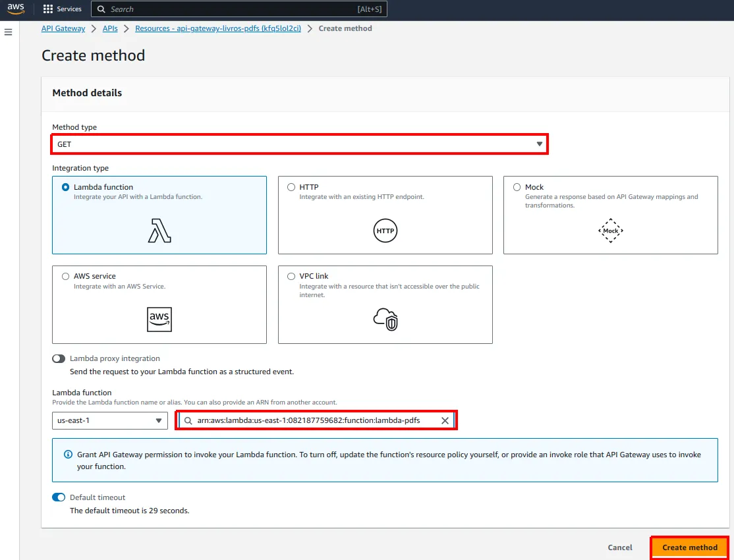Click the 'The default timeout is 29 seconds.' text
734x560 pixels.
[130, 511]
